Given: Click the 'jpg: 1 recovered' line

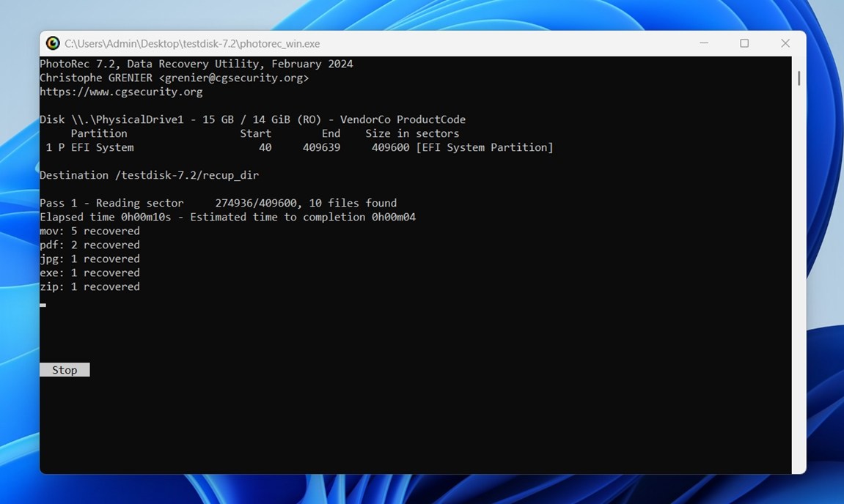Looking at the screenshot, I should point(89,259).
